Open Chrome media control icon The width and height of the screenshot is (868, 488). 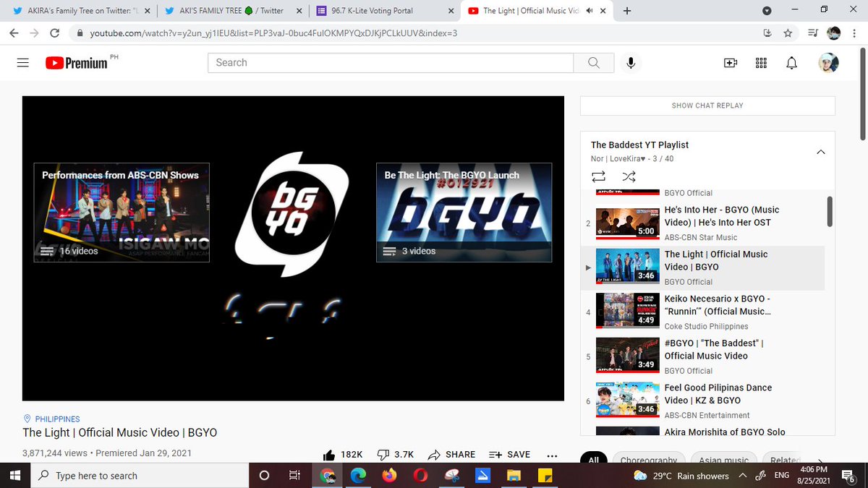[812, 33]
